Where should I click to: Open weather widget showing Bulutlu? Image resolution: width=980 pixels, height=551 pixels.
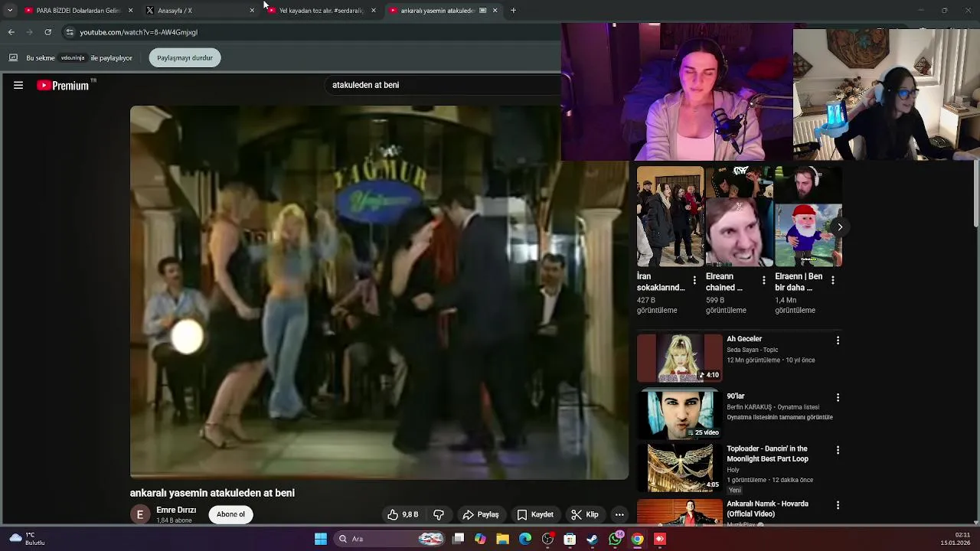(27, 539)
